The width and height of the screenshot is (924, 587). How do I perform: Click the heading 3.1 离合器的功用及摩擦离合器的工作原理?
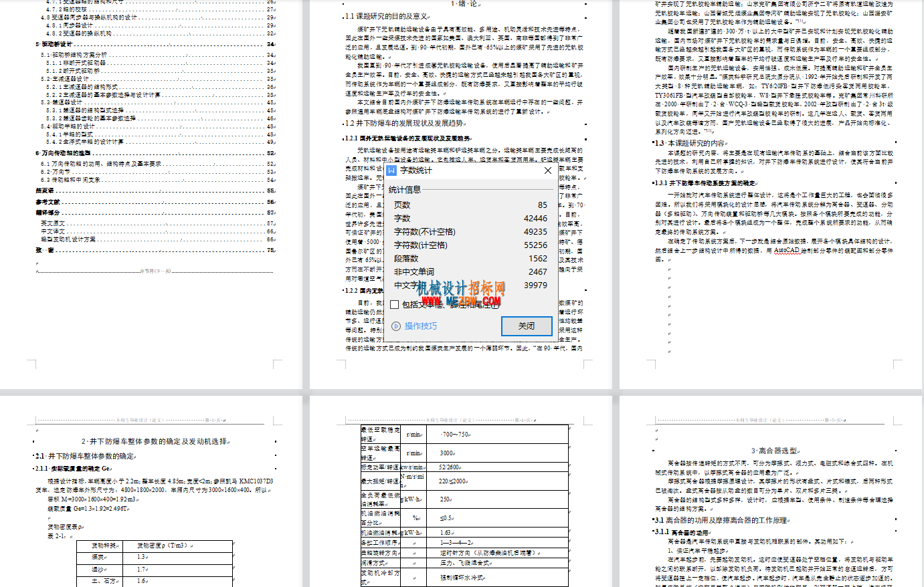pos(721,520)
